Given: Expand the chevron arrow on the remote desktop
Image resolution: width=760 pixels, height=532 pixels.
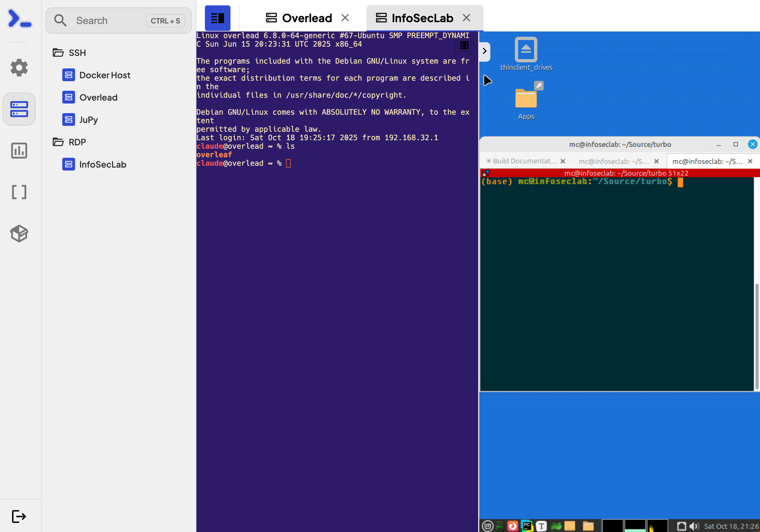Looking at the screenshot, I should 485,51.
